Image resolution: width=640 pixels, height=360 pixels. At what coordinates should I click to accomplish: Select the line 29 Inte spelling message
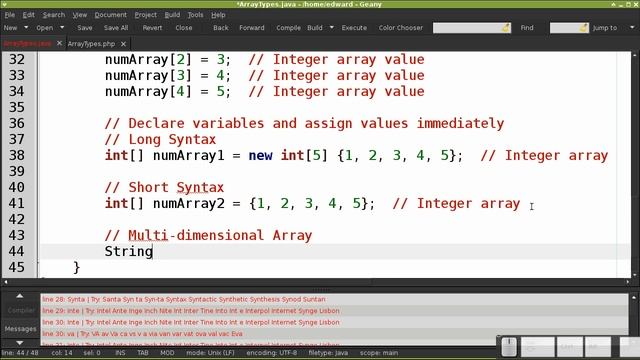point(334,311)
